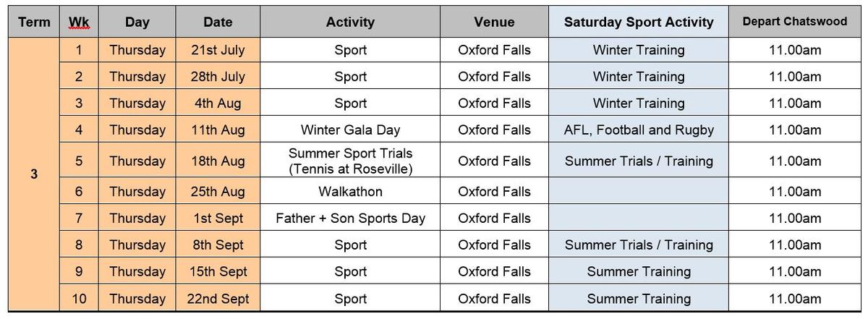Screen dimensions: 868x319
Task: Click the Wk column header
Action: (x=78, y=22)
